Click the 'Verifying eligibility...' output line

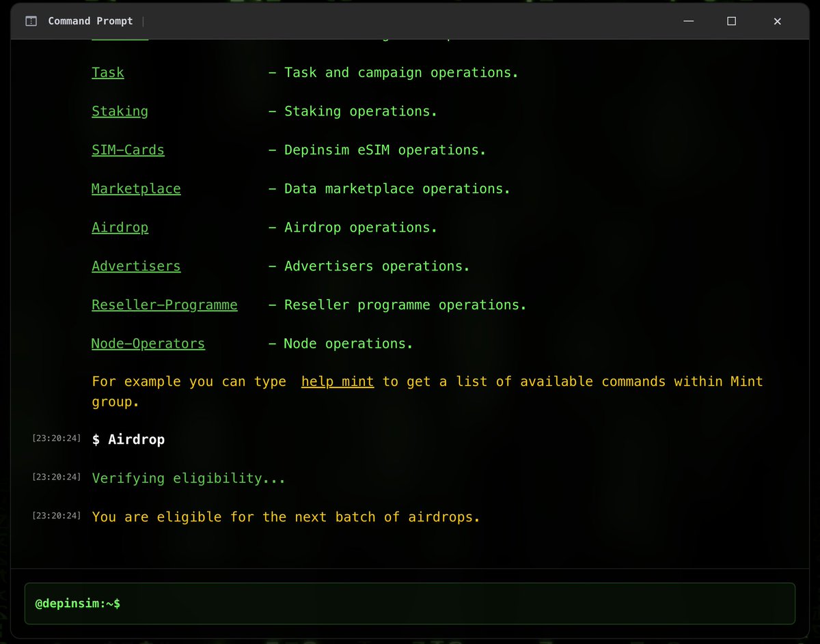[189, 478]
